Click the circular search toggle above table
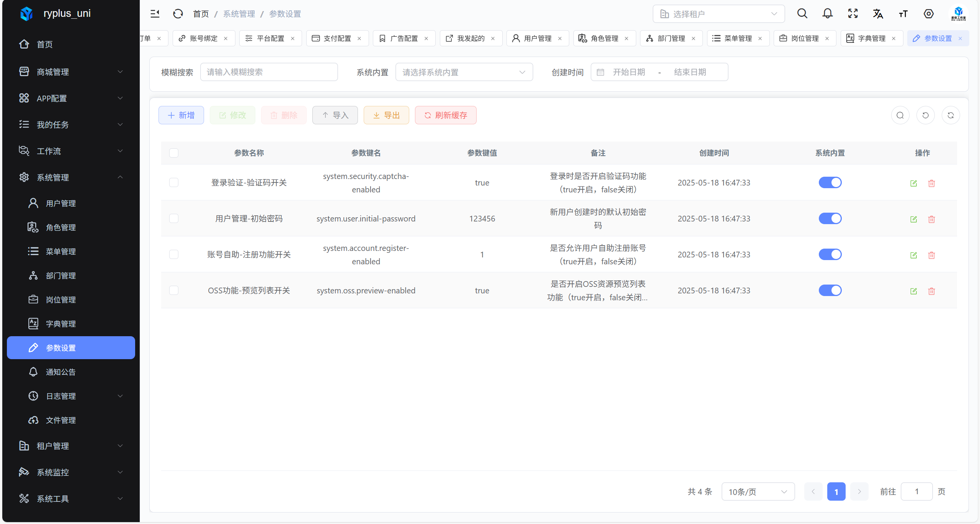This screenshot has width=980, height=524. tap(900, 115)
